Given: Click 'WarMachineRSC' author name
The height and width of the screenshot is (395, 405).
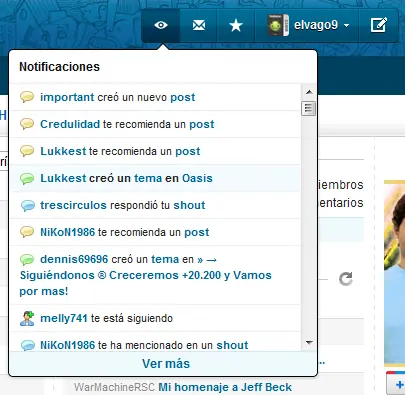Looking at the screenshot, I should coord(114,387).
